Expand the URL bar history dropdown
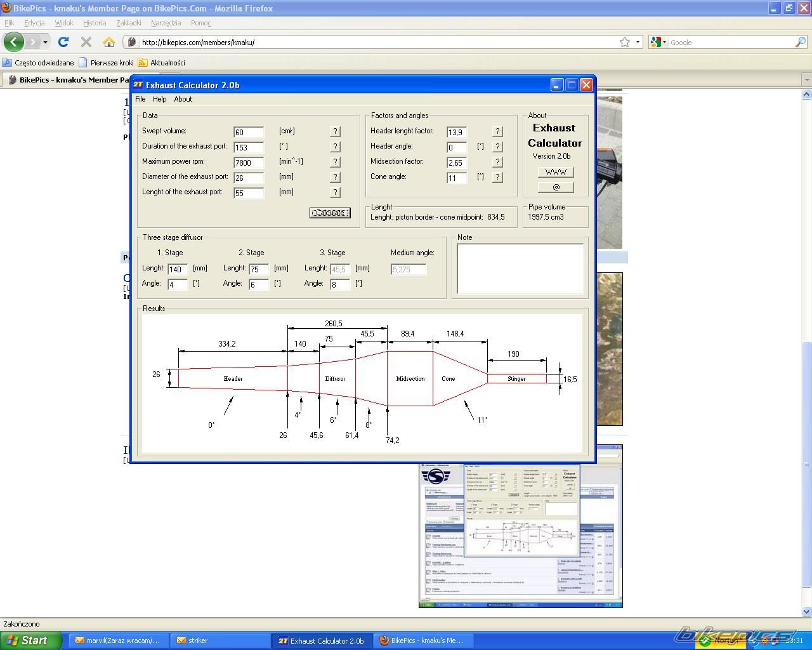Viewport: 812px width, 650px height. coord(638,42)
